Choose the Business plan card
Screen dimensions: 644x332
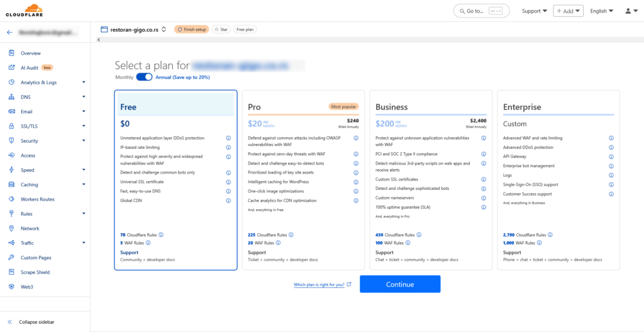click(x=430, y=179)
